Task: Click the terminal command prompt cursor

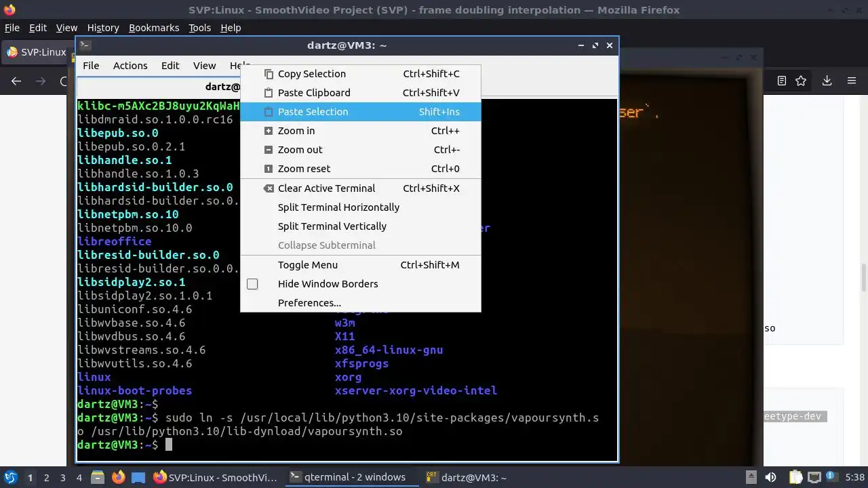Action: pyautogui.click(x=169, y=445)
